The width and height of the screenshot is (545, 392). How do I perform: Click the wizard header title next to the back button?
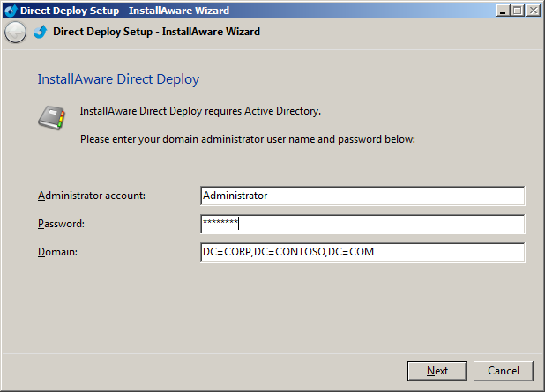point(156,32)
